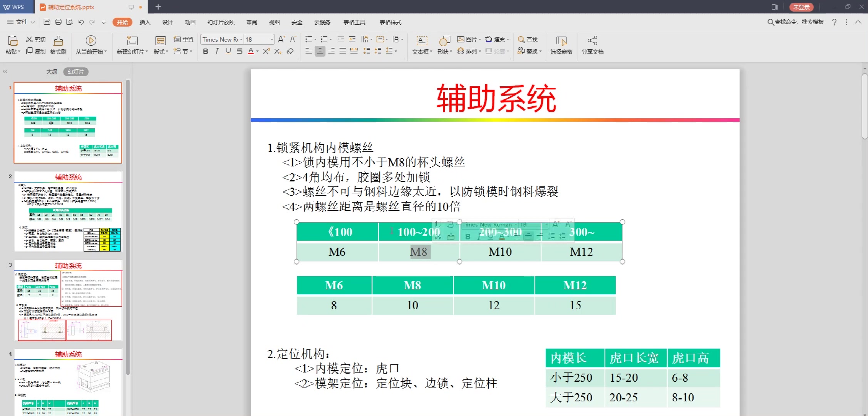
Task: Open the File (文件) menu
Action: (x=21, y=22)
